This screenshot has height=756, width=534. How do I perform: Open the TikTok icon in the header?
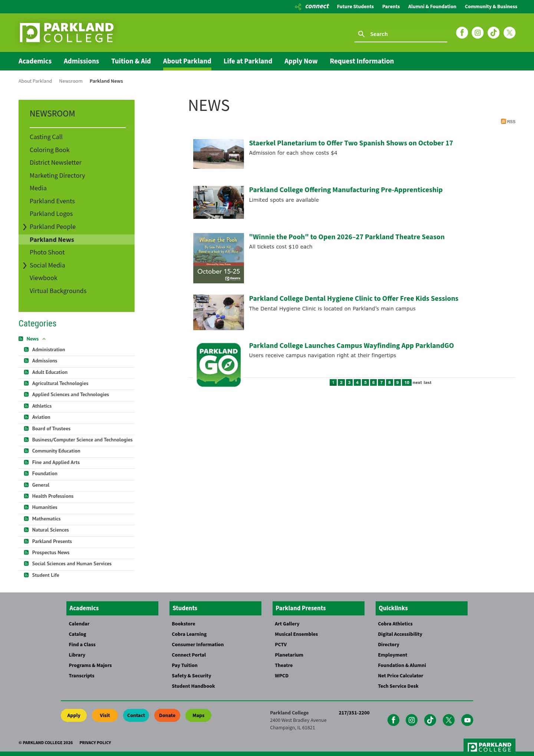coord(494,33)
